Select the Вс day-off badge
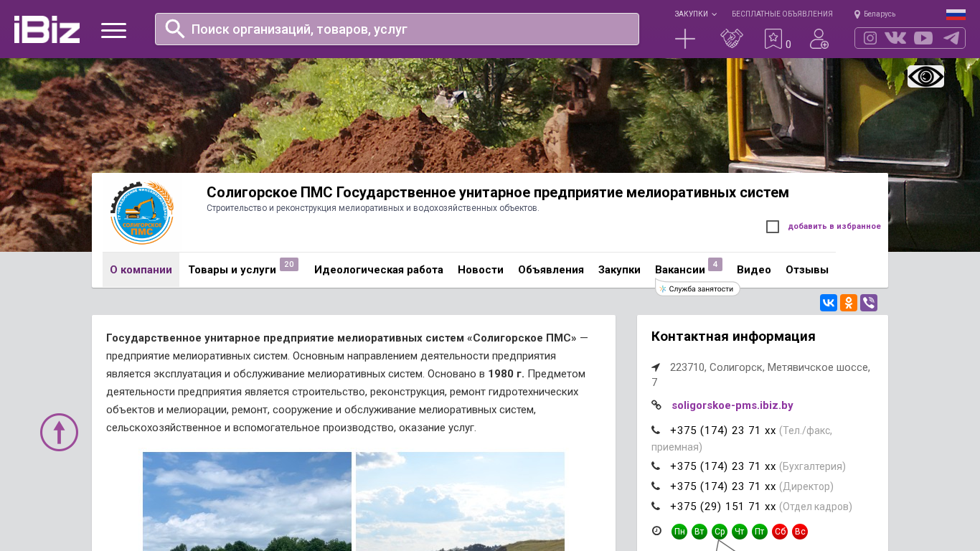 (x=800, y=532)
